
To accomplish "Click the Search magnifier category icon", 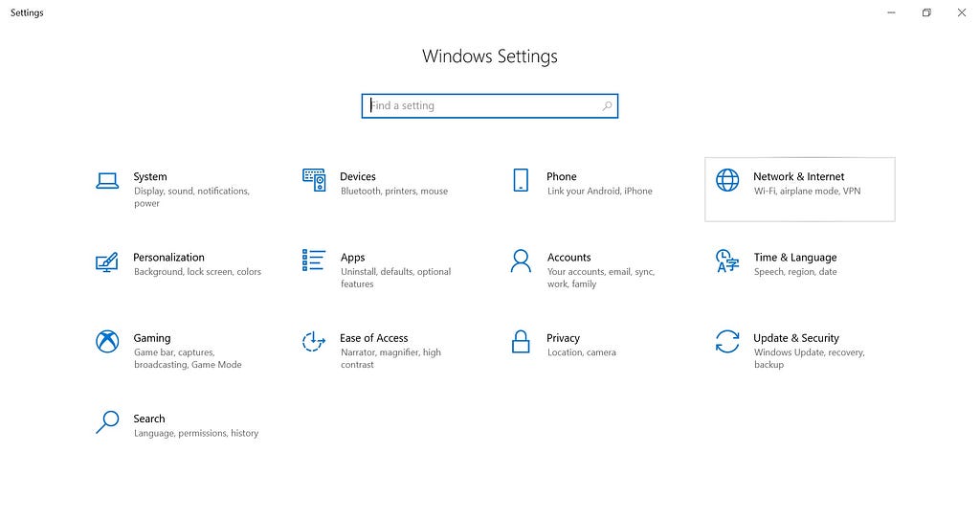I will (107, 422).
